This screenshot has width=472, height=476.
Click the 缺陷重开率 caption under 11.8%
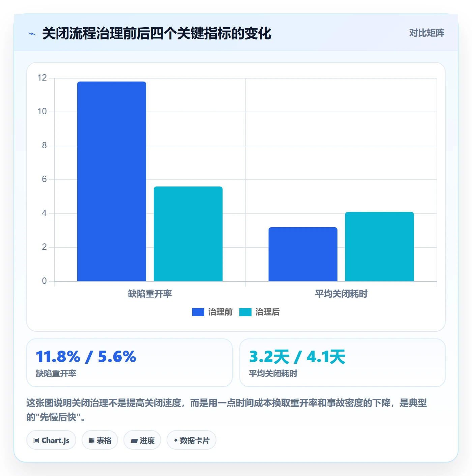click(x=56, y=374)
